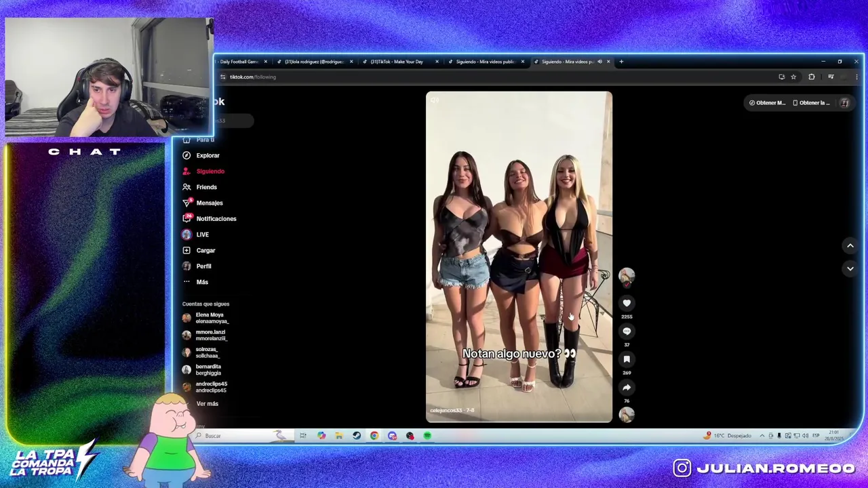Save video with the bookmark icon
Viewport: 868px width, 488px height.
(x=627, y=359)
